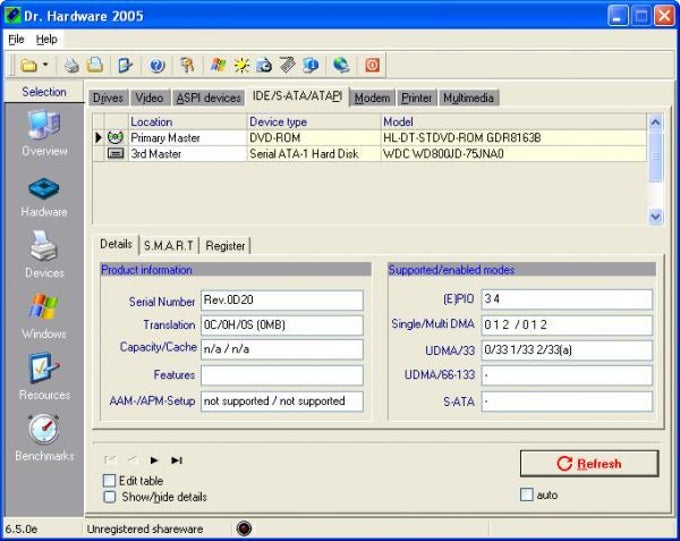The width and height of the screenshot is (680, 541).
Task: Switch to the ASPI devices tab
Action: click(208, 98)
